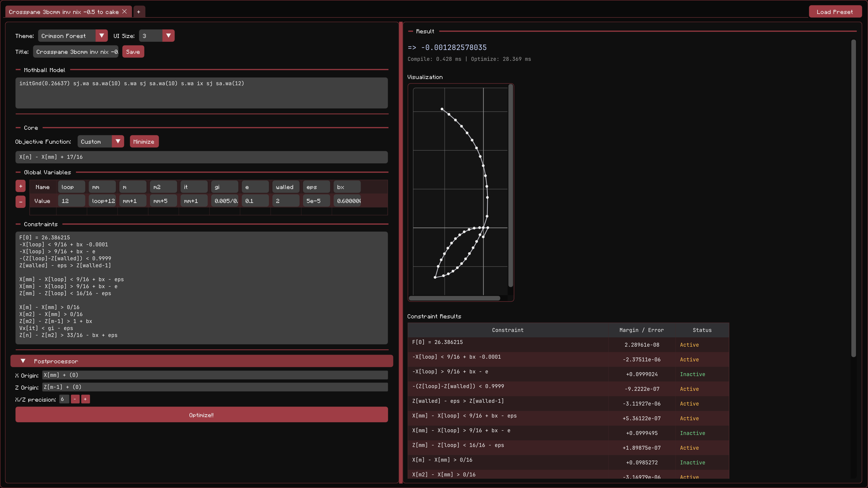Click the Compile and Optimize timing text
Image resolution: width=868 pixels, height=488 pixels.
469,59
